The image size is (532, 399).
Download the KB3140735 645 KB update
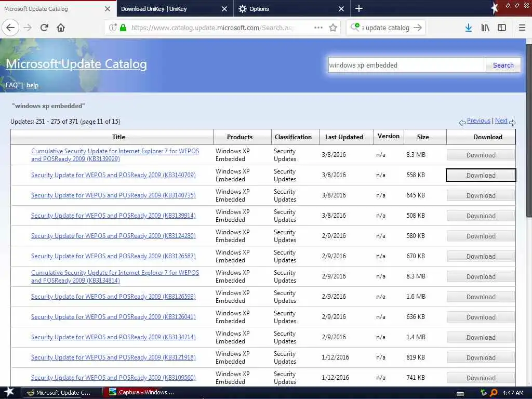point(481,196)
